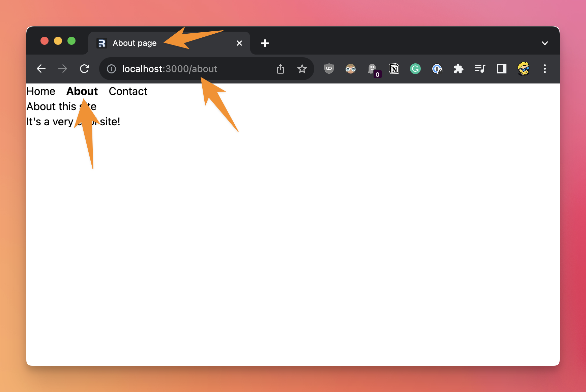Open the Notion Web Clipper extension
The width and height of the screenshot is (586, 392).
pyautogui.click(x=394, y=69)
